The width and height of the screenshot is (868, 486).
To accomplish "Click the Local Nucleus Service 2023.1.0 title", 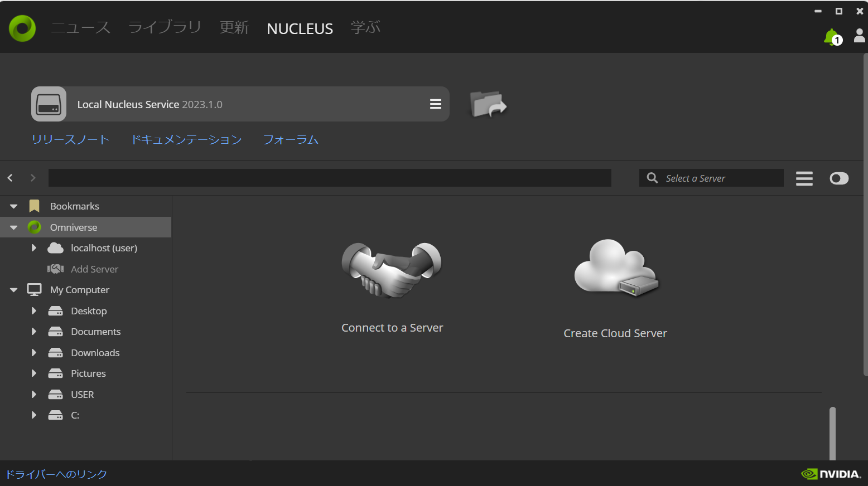I will (150, 104).
